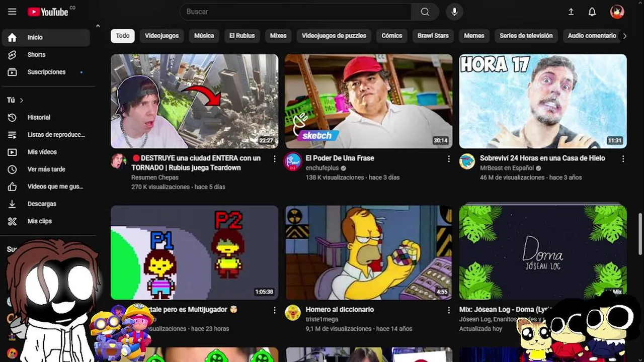Open options for Homero al diccionario
Screen dimensions: 644x362
coord(449,310)
